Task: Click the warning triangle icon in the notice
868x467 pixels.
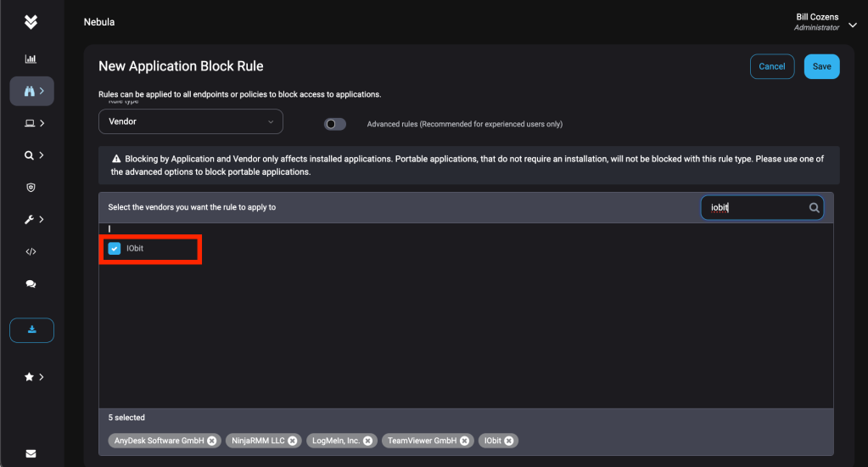Action: (x=116, y=159)
